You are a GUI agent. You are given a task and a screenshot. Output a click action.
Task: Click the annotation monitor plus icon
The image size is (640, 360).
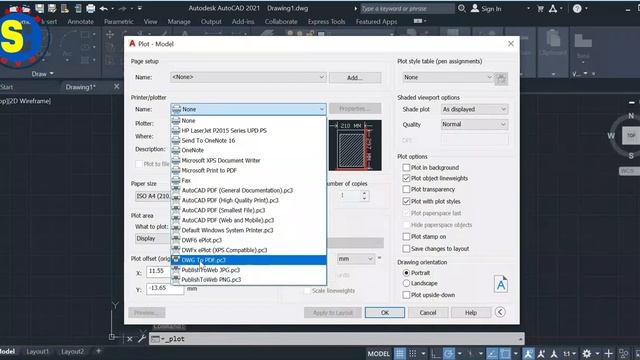click(609, 353)
